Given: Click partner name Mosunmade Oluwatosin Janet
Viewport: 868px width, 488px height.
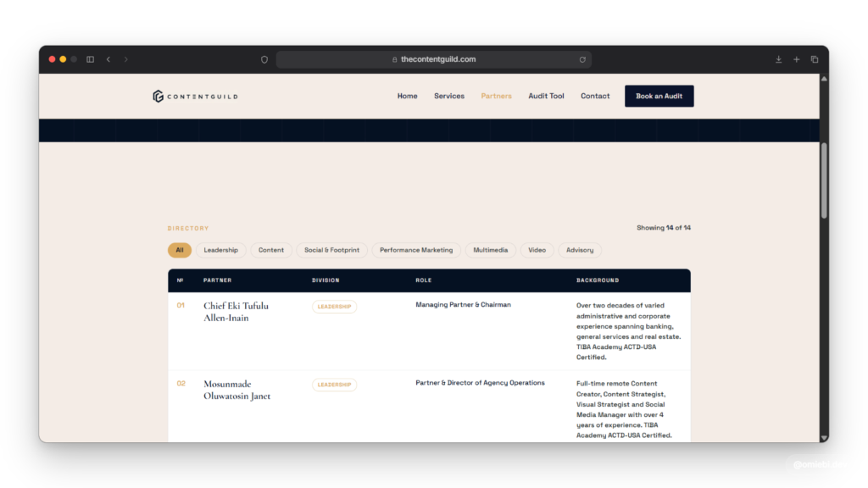Looking at the screenshot, I should 237,390.
